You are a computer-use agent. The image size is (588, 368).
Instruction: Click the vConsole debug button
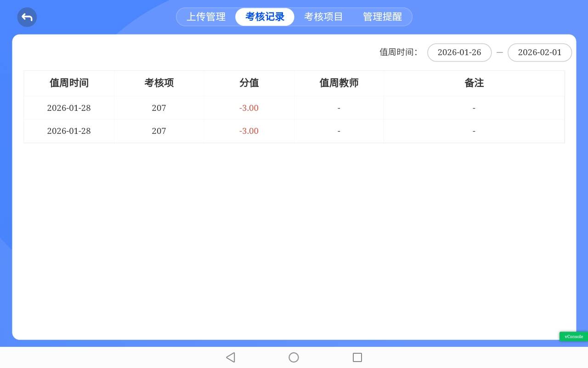[x=574, y=337]
